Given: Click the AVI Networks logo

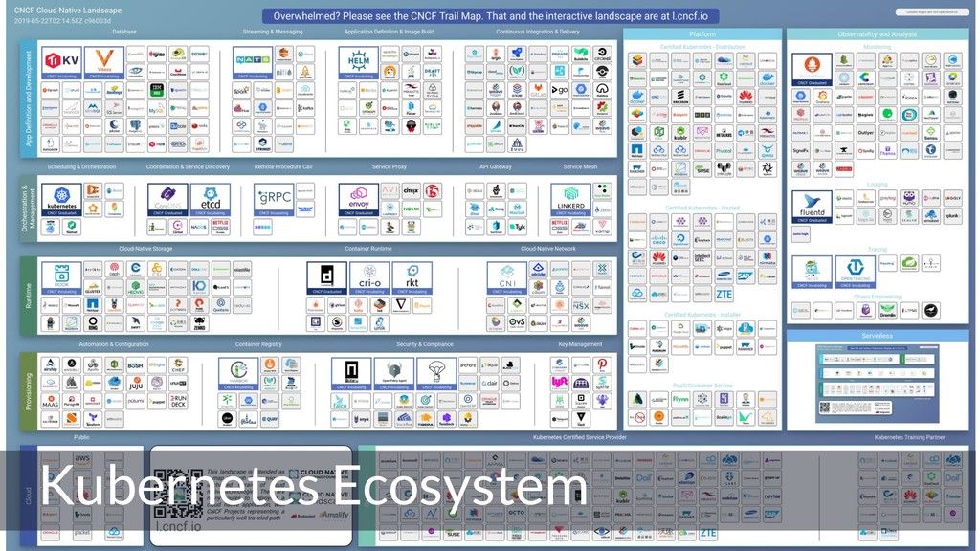Looking at the screenshot, I should coord(390,191).
